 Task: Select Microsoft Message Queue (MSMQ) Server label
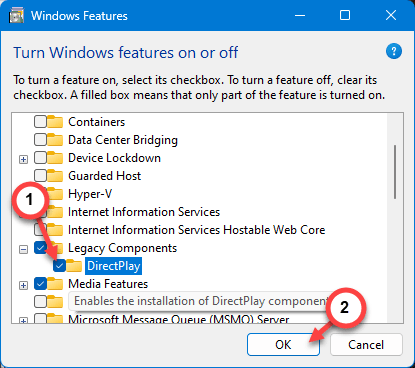(179, 319)
